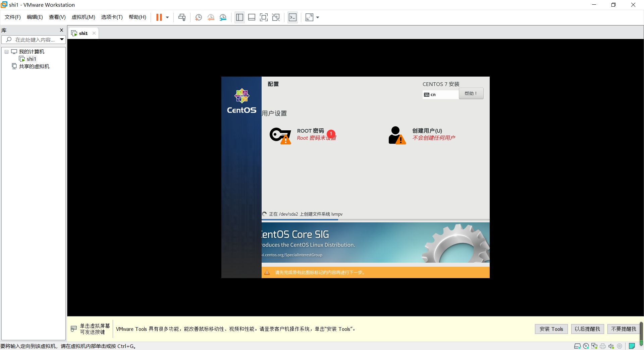Image resolution: width=644 pixels, height=350 pixels.
Task: Enter full screen mode
Action: coord(264,17)
